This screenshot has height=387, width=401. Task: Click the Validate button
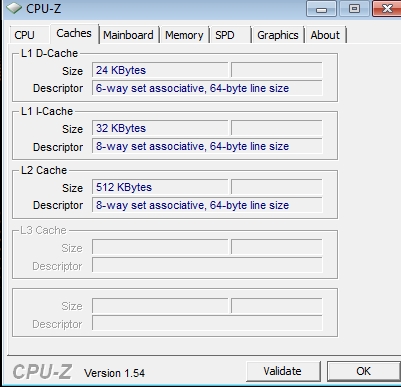[283, 371]
